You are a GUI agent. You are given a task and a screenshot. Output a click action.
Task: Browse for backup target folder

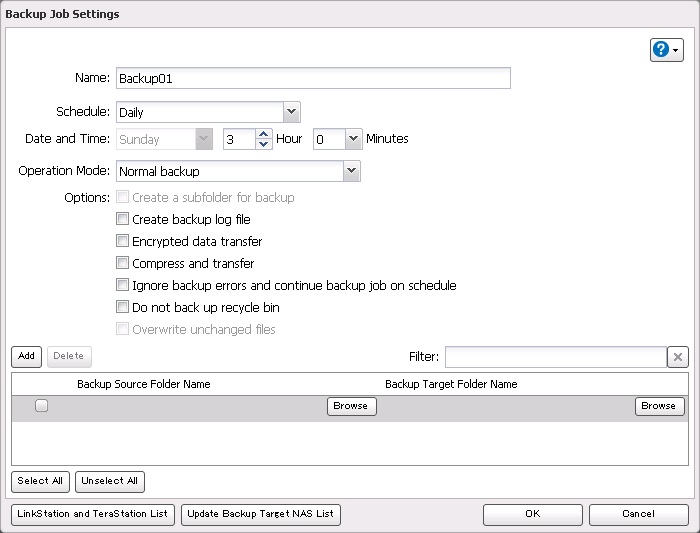tap(659, 406)
